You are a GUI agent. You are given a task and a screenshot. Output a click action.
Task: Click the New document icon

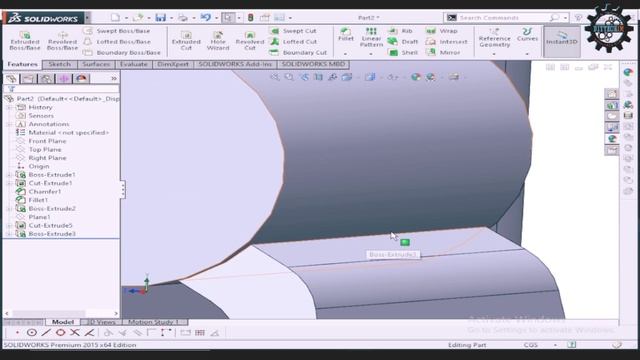[x=116, y=18]
